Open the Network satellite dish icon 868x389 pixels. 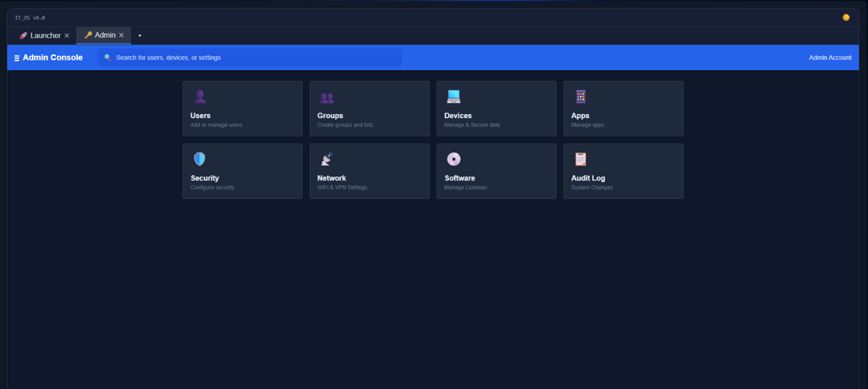326,159
